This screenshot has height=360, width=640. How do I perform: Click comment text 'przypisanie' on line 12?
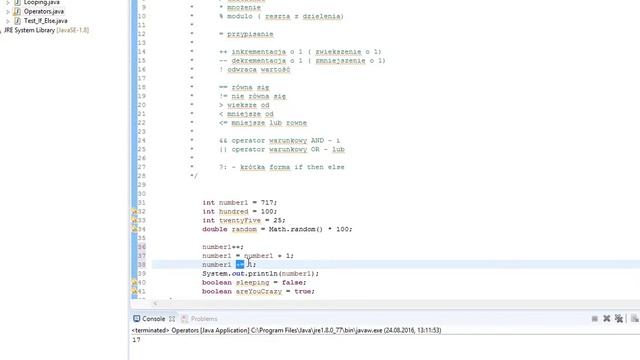[x=250, y=34]
